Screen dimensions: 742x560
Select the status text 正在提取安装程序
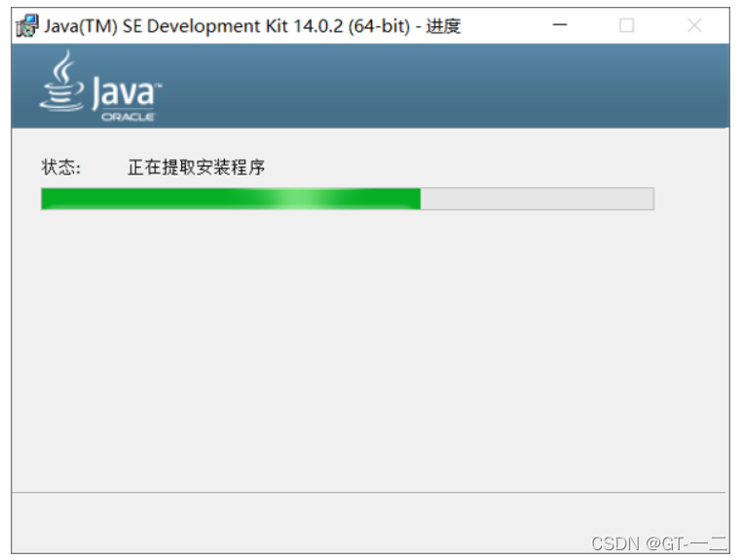[x=196, y=168]
